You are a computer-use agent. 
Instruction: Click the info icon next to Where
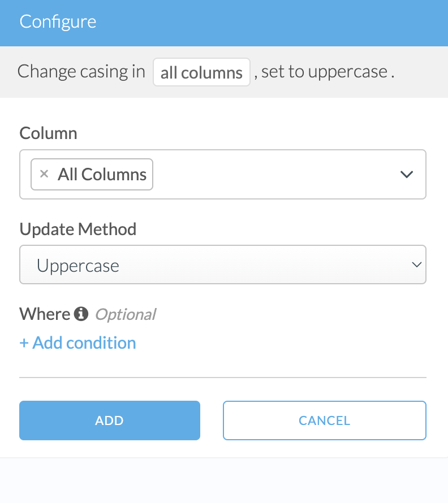coord(81,314)
